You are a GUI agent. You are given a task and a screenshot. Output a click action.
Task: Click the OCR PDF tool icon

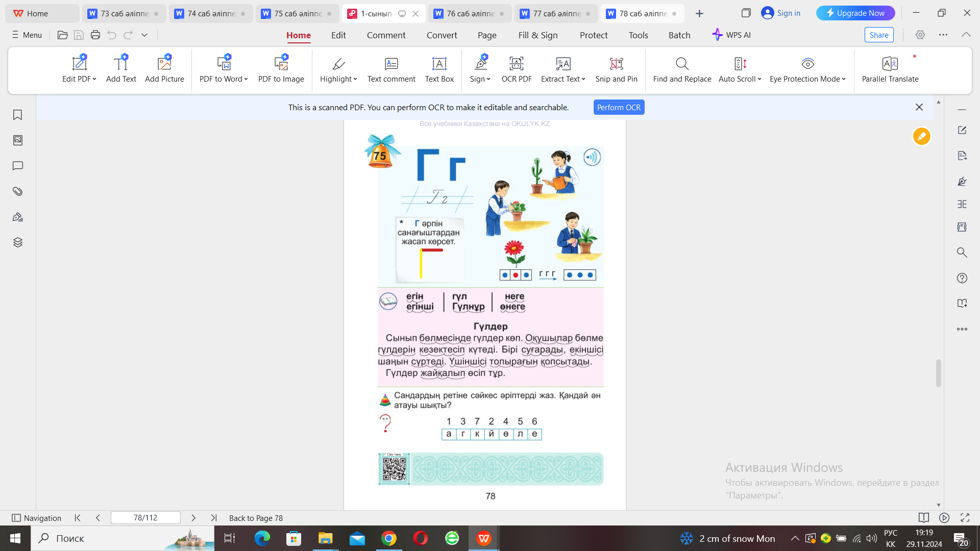point(516,64)
